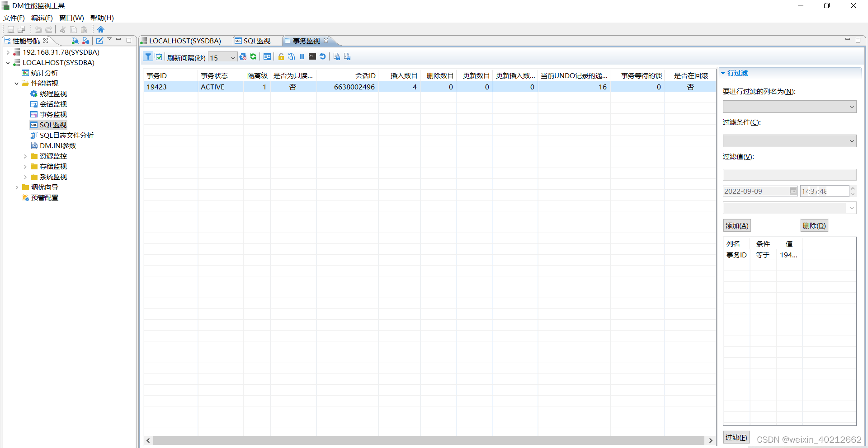Expand the 调优向导 folder
This screenshot has height=448, width=868.
pos(17,187)
